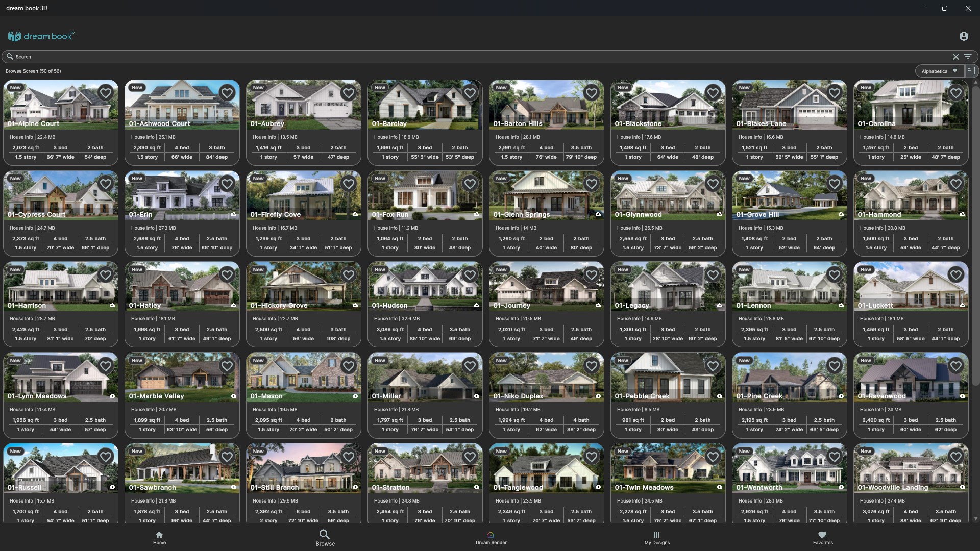The height and width of the screenshot is (551, 980).
Task: Open the Favorites screen
Action: pos(822,537)
